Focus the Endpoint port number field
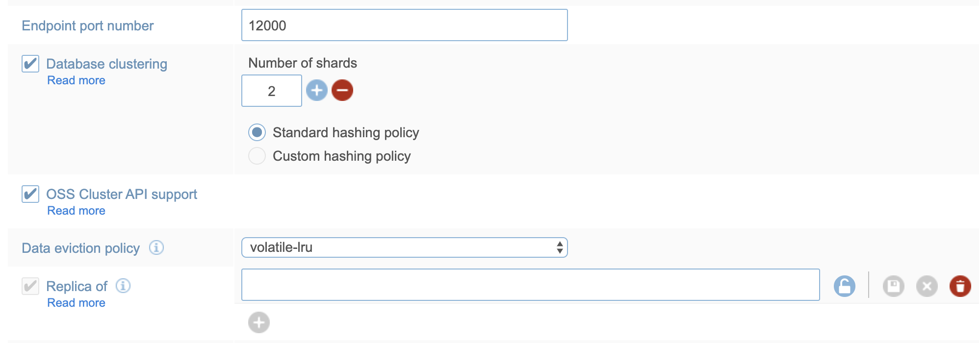The height and width of the screenshot is (343, 980). pos(404,25)
